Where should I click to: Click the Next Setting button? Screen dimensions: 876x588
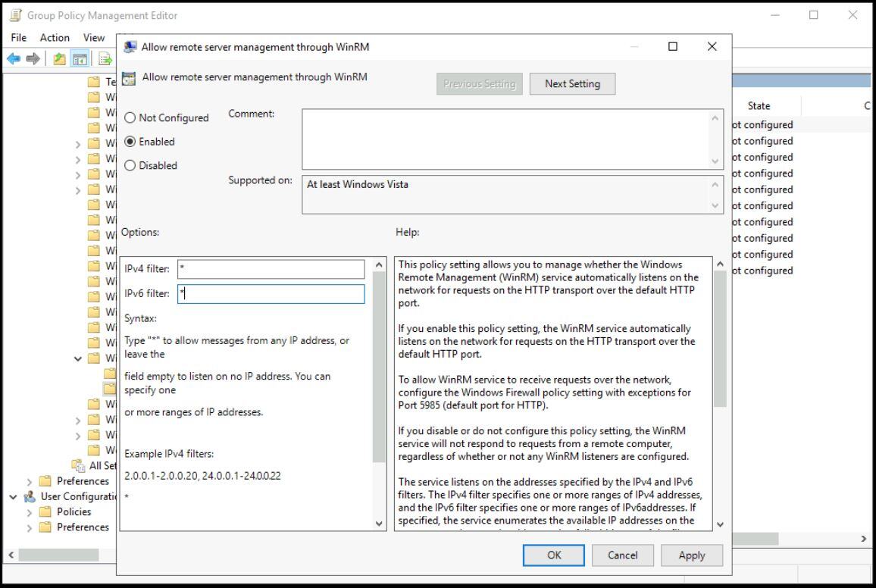coord(572,83)
